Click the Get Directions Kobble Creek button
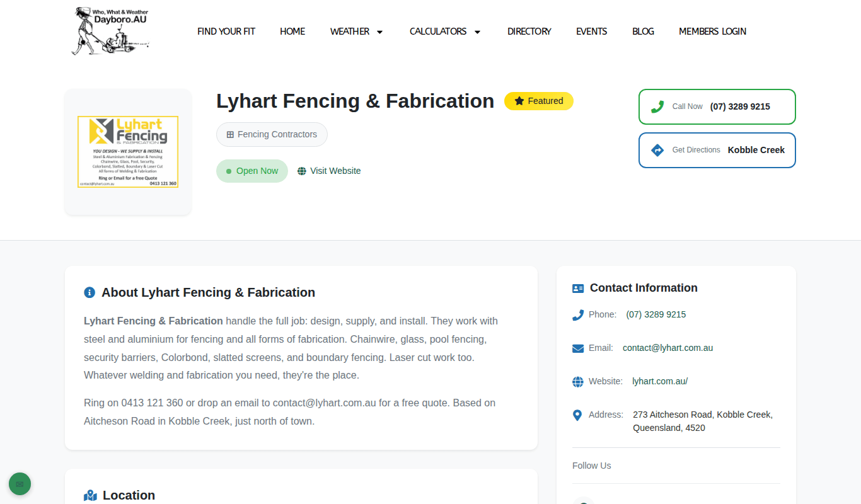The height and width of the screenshot is (504, 861). point(717,150)
